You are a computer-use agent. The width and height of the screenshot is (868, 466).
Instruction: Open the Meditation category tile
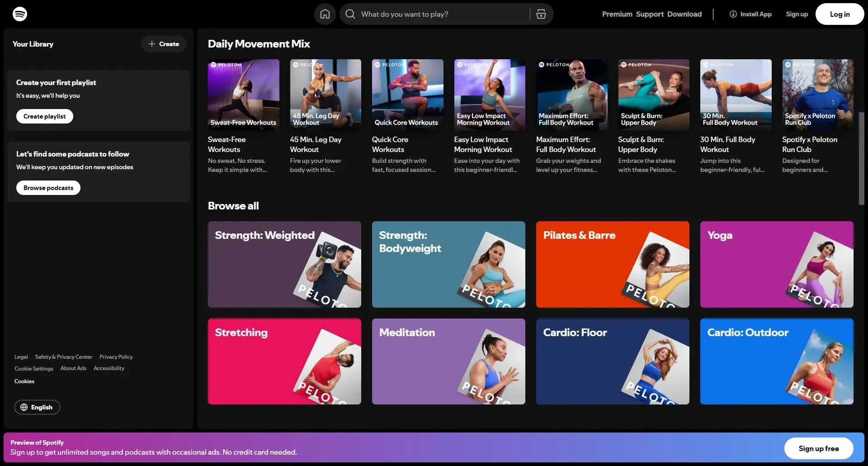pyautogui.click(x=448, y=361)
